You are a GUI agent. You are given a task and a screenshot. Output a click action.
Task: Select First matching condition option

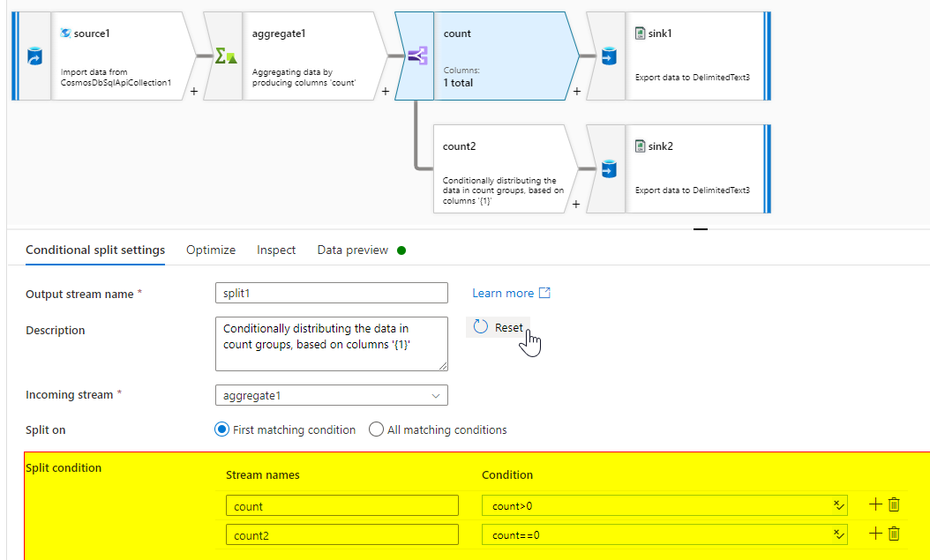tap(222, 430)
